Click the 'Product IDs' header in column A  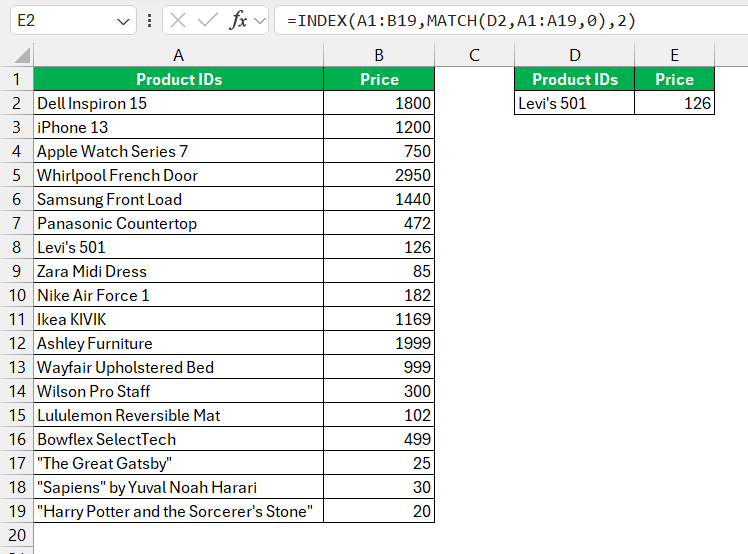[x=178, y=79]
